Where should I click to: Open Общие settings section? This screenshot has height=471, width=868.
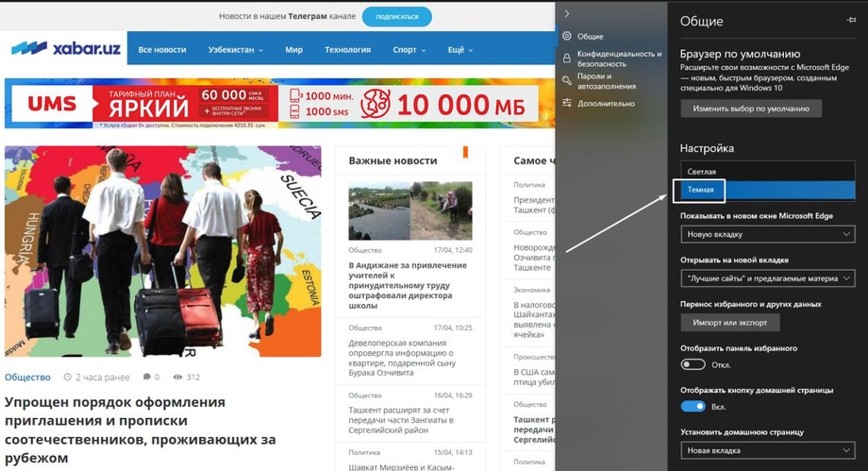[x=590, y=37]
